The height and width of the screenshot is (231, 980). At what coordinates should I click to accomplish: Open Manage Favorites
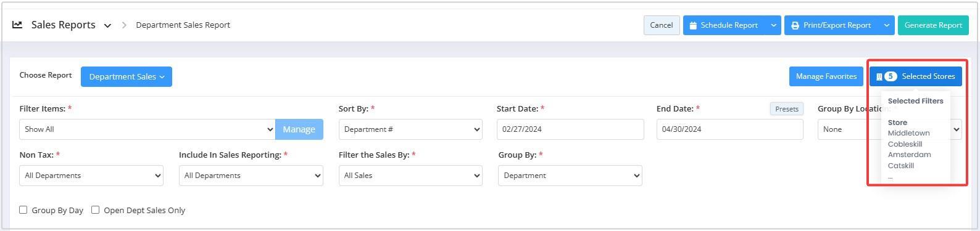826,76
